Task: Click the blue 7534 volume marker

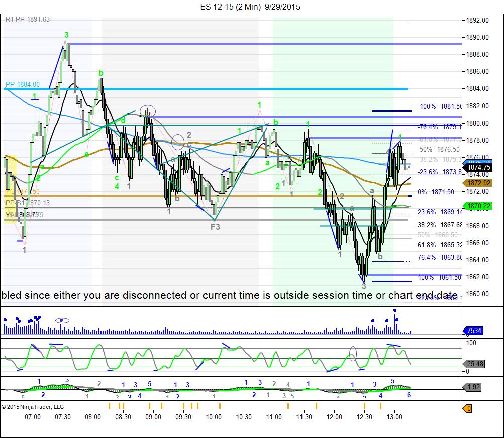Action: pos(474,331)
